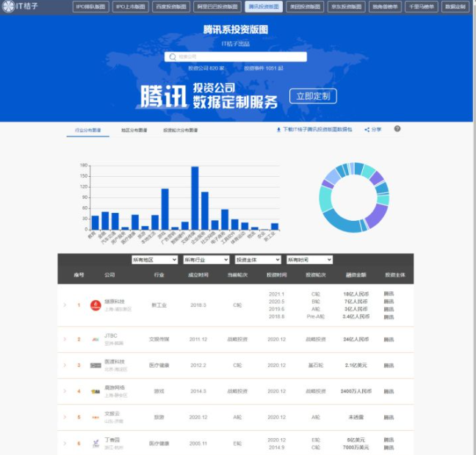476x455 pixels.
Task: Click the logo in row 3 医渡科技
Action: (x=95, y=365)
